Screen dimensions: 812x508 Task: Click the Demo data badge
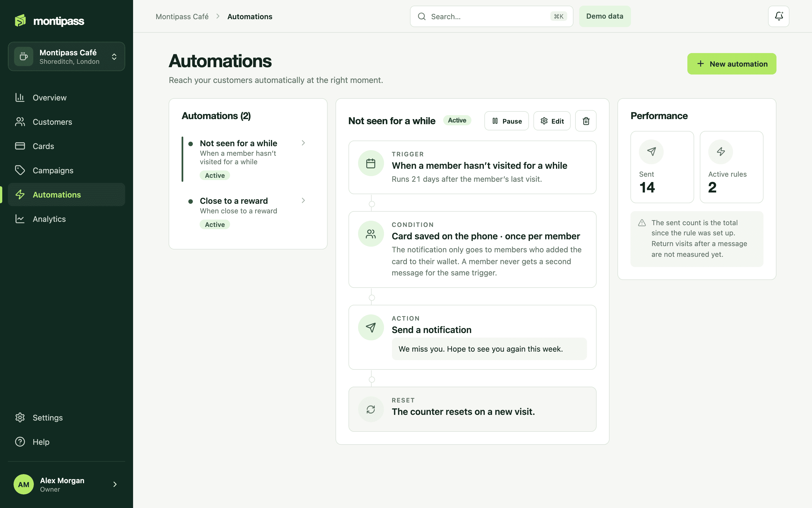click(605, 16)
